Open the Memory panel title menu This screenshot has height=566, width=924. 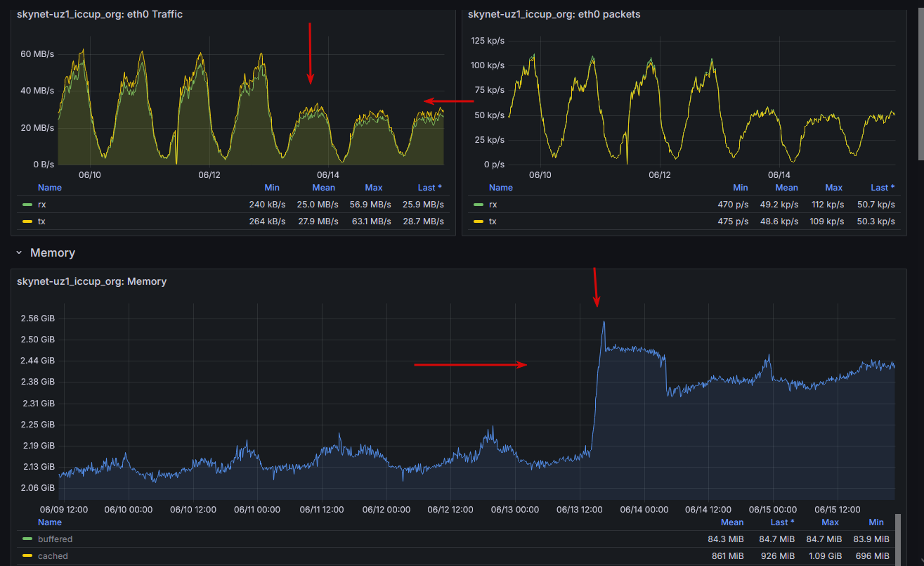click(x=92, y=281)
